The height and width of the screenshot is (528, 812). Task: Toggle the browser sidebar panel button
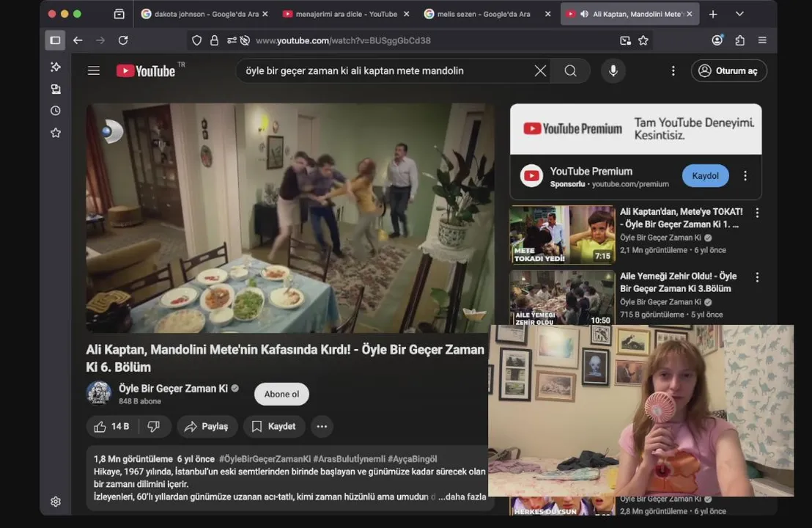(55, 40)
